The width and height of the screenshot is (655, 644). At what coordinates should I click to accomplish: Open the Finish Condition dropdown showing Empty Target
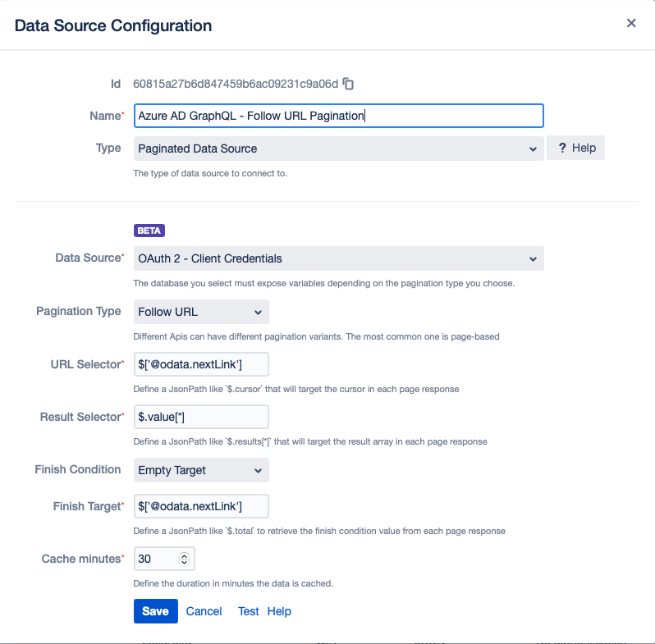pos(201,470)
